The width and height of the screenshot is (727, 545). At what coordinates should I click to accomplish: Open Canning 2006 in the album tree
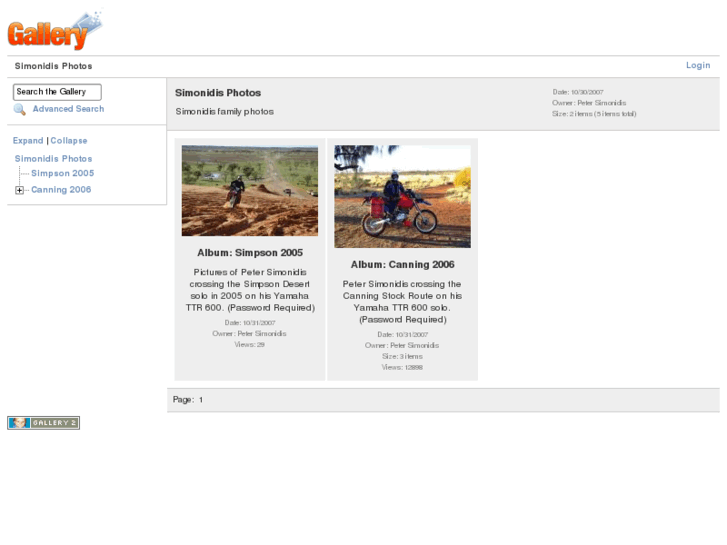coord(61,190)
